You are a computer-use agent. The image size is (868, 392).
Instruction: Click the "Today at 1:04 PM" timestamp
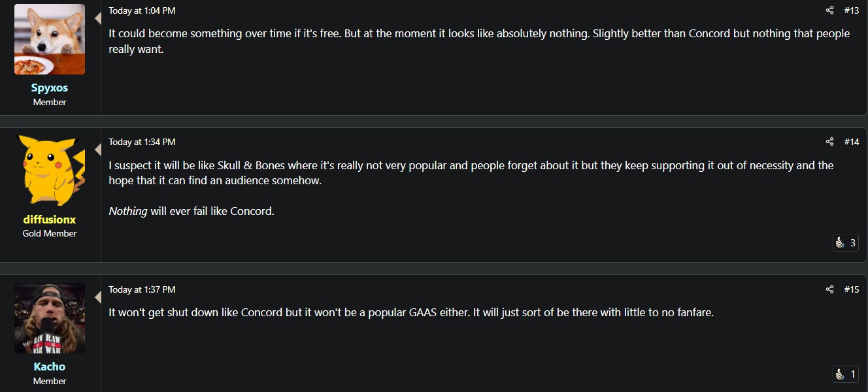coord(142,10)
